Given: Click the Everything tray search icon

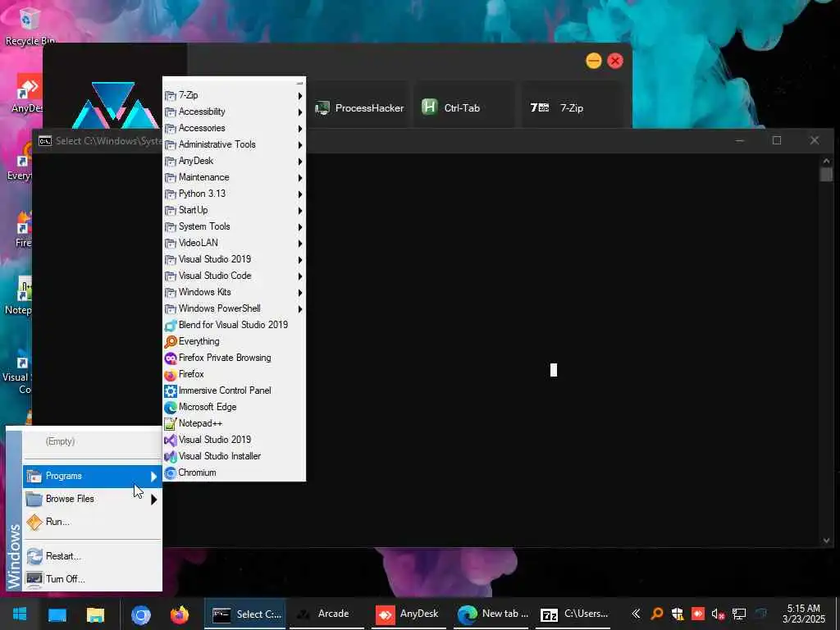Looking at the screenshot, I should point(657,614).
